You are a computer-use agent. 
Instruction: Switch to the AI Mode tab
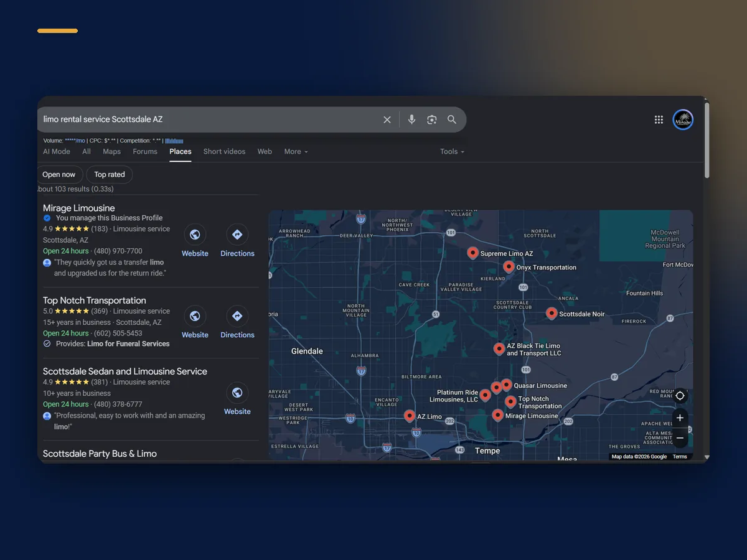coord(57,152)
